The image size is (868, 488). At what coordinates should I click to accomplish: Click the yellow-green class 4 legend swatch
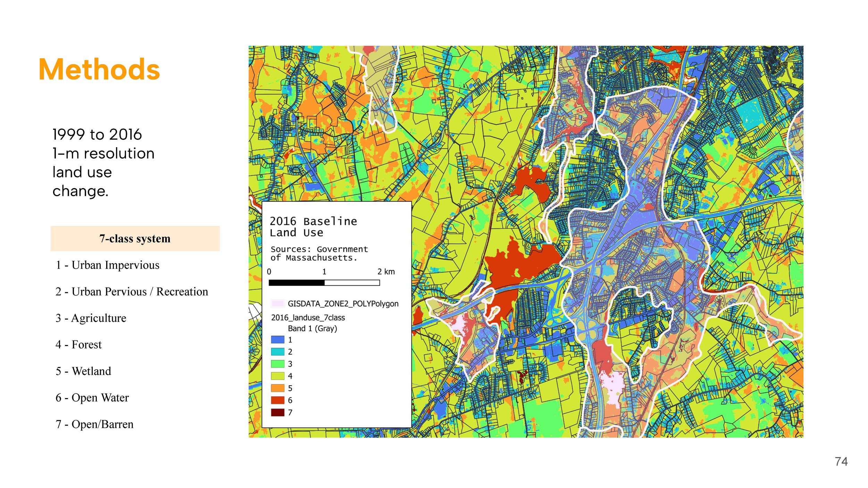coord(278,376)
